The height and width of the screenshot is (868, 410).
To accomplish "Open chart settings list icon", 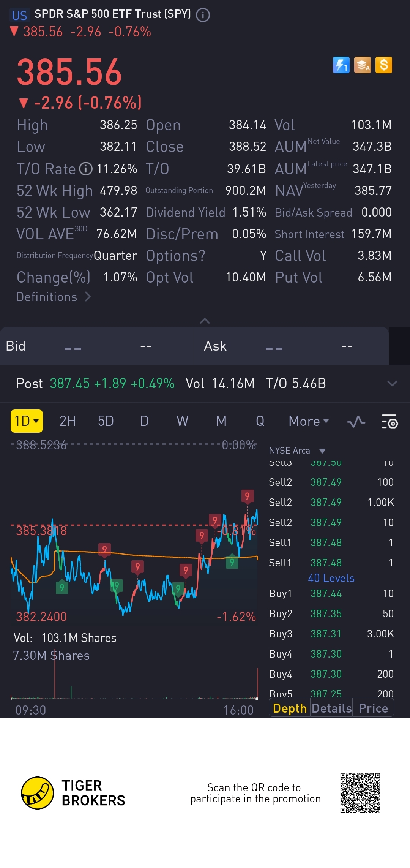I will pyautogui.click(x=389, y=422).
